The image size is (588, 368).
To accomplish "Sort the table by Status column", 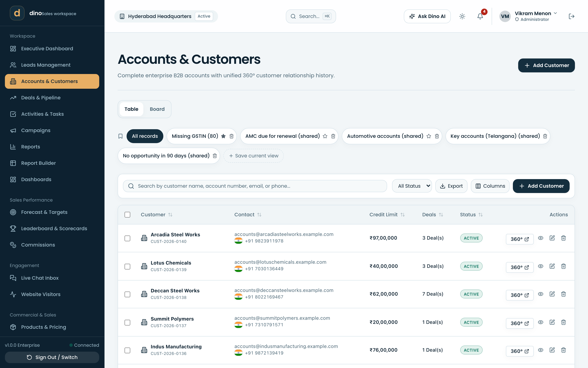I will pyautogui.click(x=471, y=215).
